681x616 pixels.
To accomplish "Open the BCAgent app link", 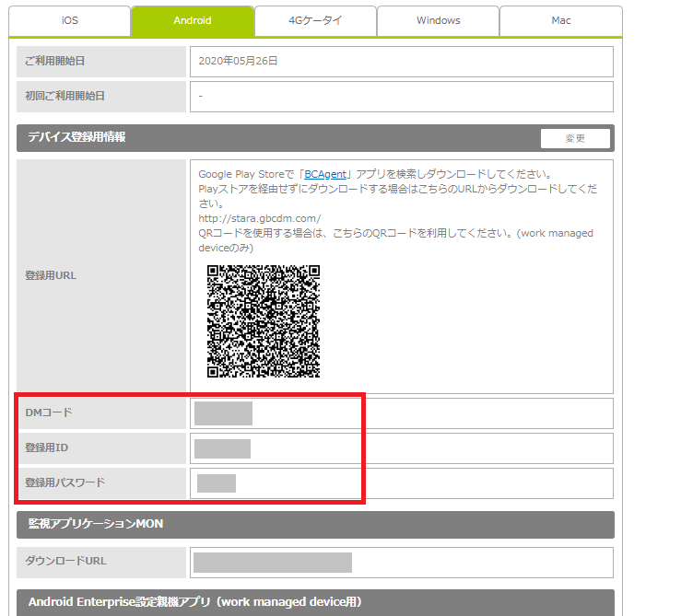I will click(x=325, y=174).
